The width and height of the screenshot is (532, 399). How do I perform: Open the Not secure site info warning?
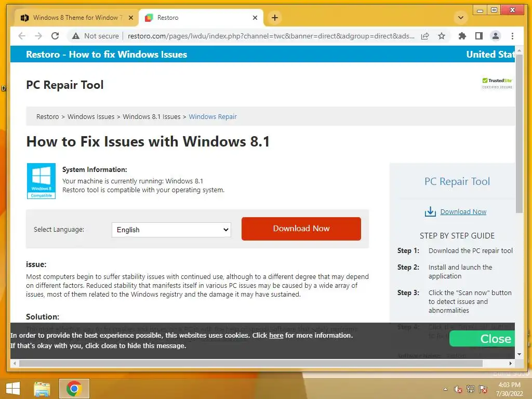coord(96,36)
